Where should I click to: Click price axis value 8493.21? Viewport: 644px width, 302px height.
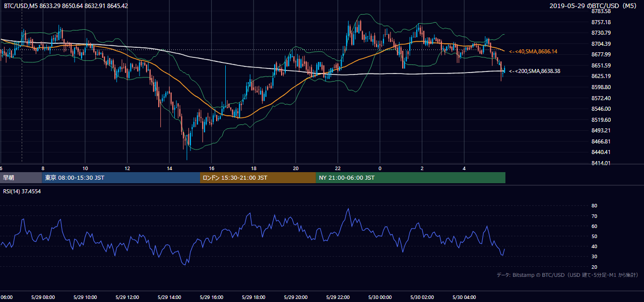[x=601, y=130]
